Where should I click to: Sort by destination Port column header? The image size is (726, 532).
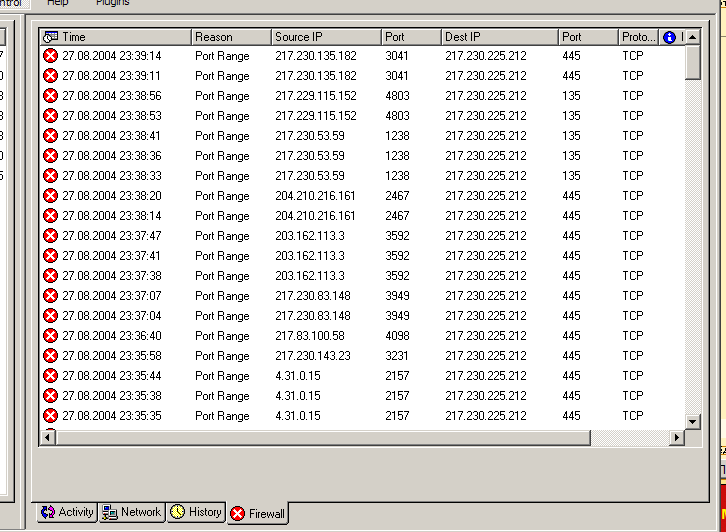pyautogui.click(x=588, y=37)
